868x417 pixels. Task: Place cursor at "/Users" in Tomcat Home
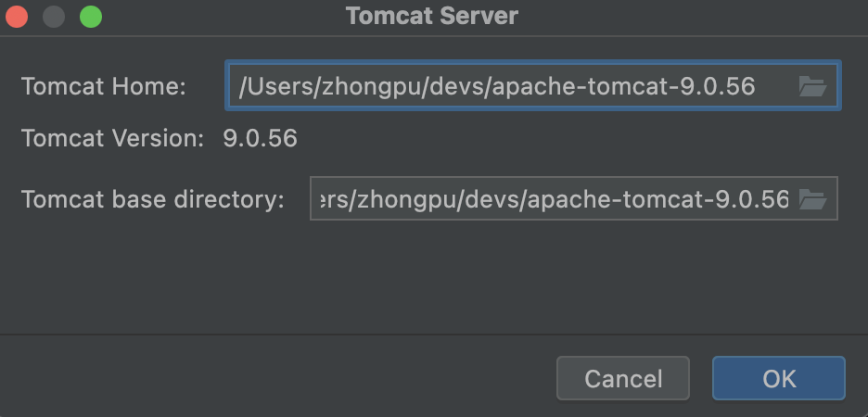[270, 87]
